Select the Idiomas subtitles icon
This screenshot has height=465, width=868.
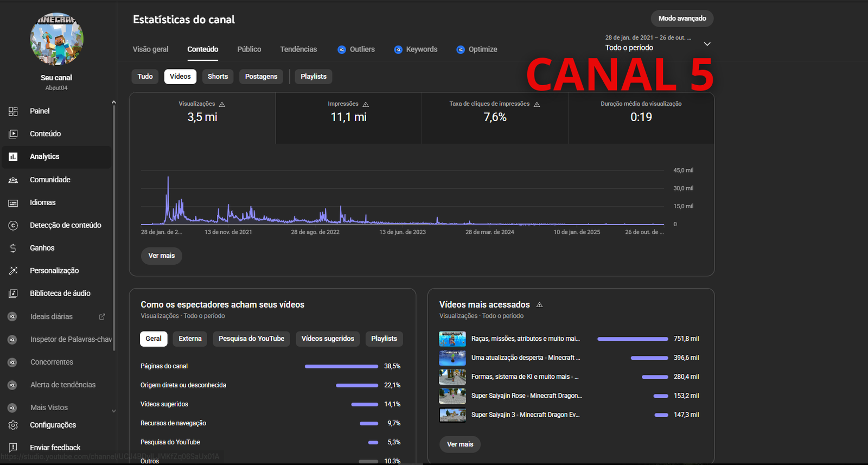coord(13,203)
